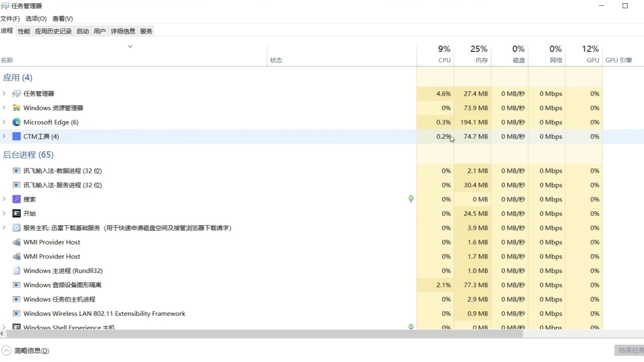Screen dimensions: 644x362
Task: Select the 进程 tab
Action: click(7, 31)
